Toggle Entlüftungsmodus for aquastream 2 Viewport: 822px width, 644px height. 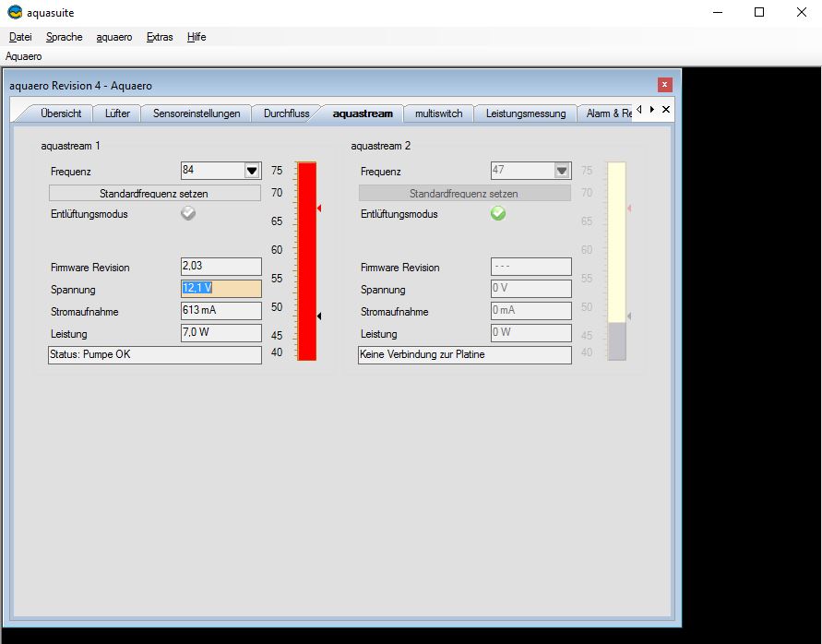[498, 213]
